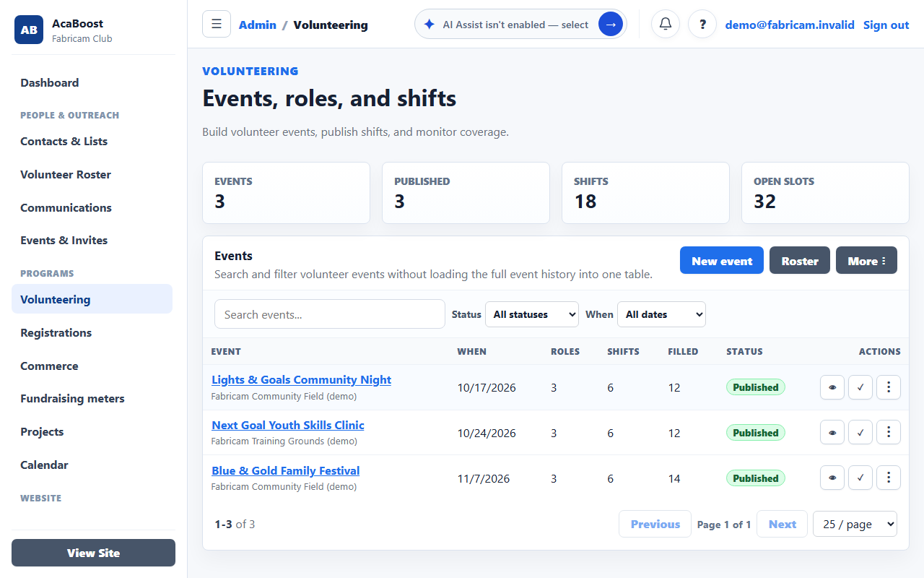
Task: Open the All statuses dropdown
Action: [x=532, y=314]
